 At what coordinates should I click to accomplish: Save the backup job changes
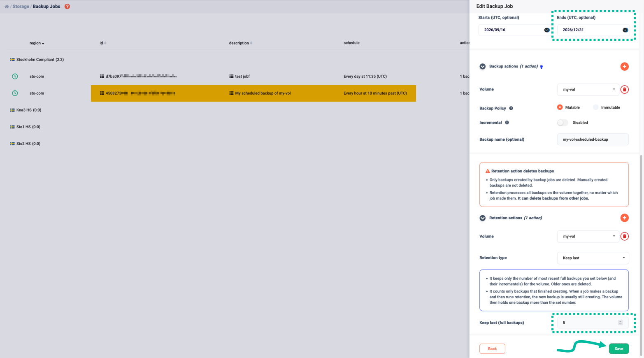pos(619,349)
